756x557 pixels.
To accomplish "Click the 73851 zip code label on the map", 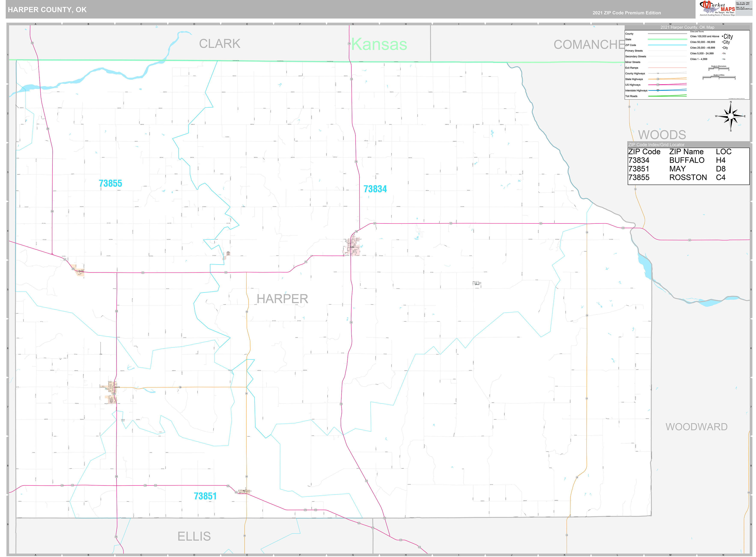I will click(205, 496).
